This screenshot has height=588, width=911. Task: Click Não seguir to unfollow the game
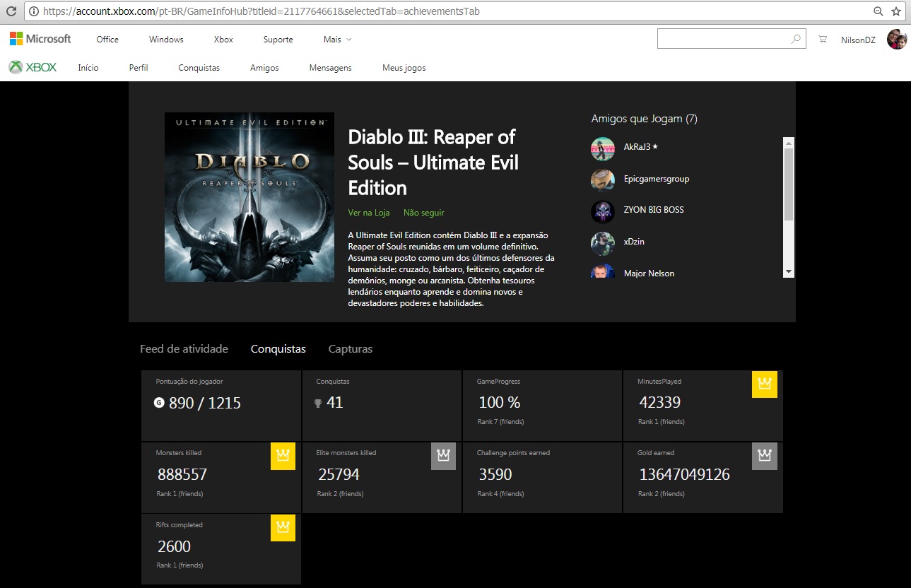(424, 212)
